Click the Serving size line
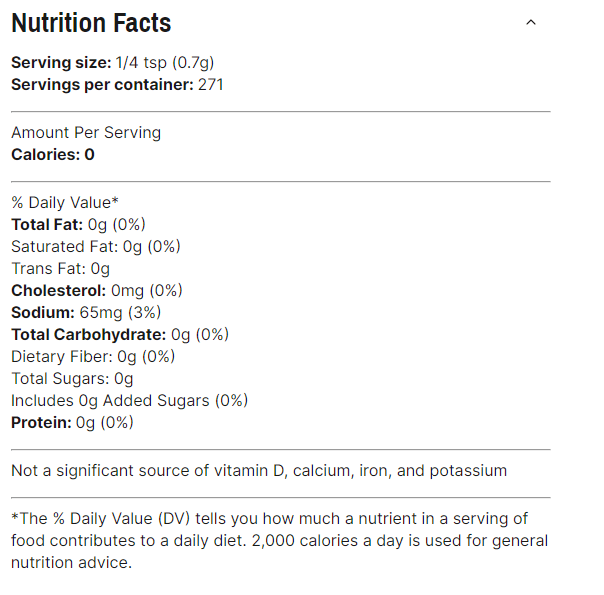 (x=114, y=63)
